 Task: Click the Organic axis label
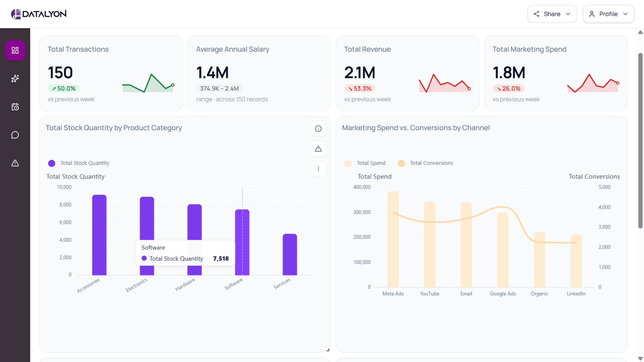[x=539, y=294]
